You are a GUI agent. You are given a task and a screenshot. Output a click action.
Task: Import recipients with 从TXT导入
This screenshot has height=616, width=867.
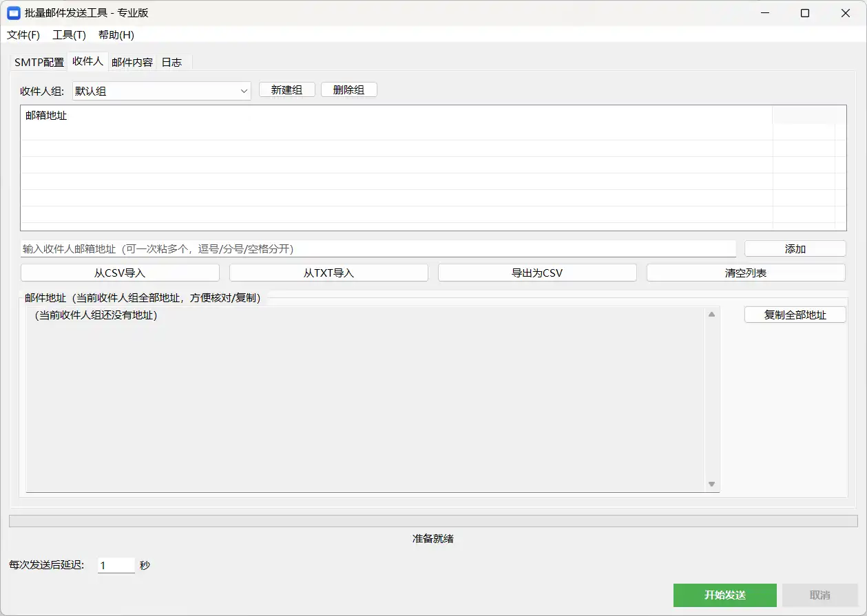pyautogui.click(x=328, y=273)
